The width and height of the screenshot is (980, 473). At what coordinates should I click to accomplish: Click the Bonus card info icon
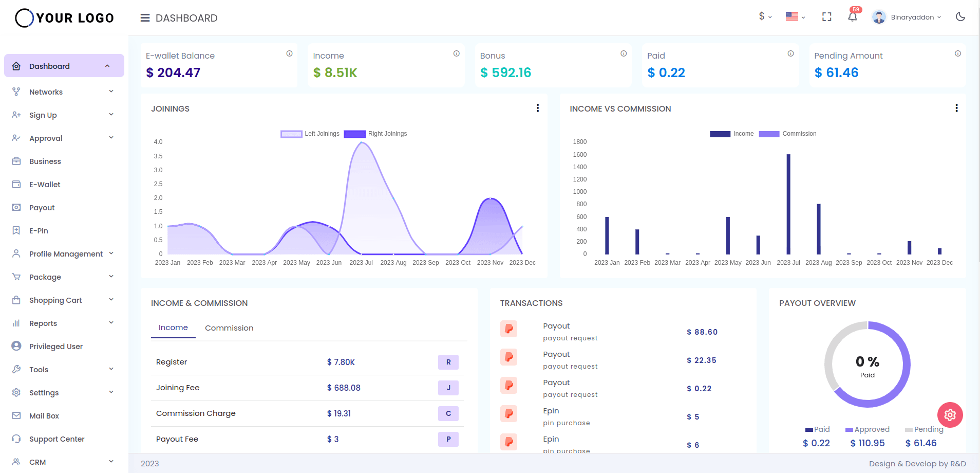click(624, 53)
